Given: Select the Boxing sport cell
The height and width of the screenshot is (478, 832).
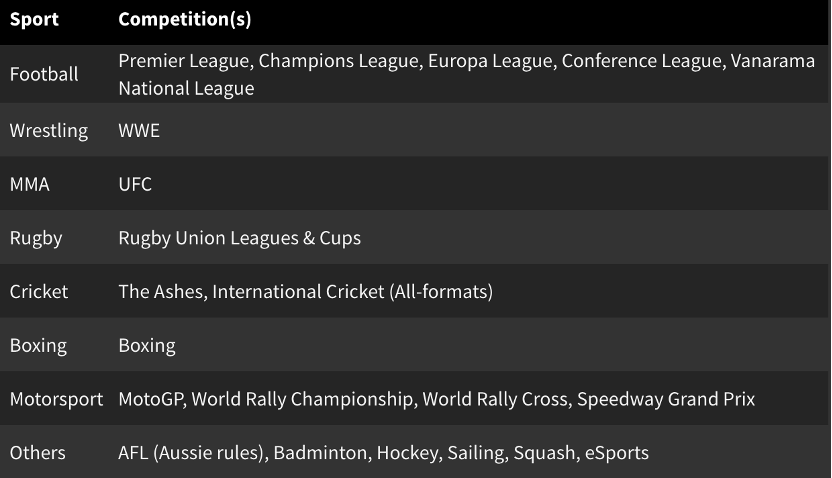Looking at the screenshot, I should pyautogui.click(x=38, y=346).
